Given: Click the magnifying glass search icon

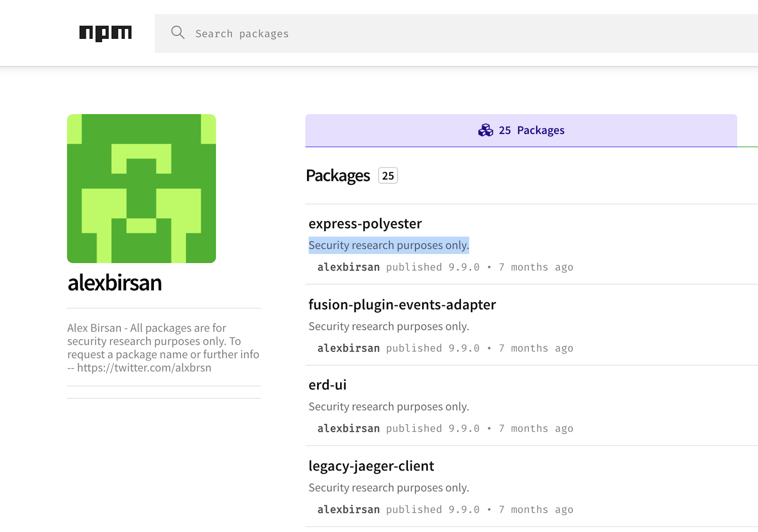Looking at the screenshot, I should 178,33.
